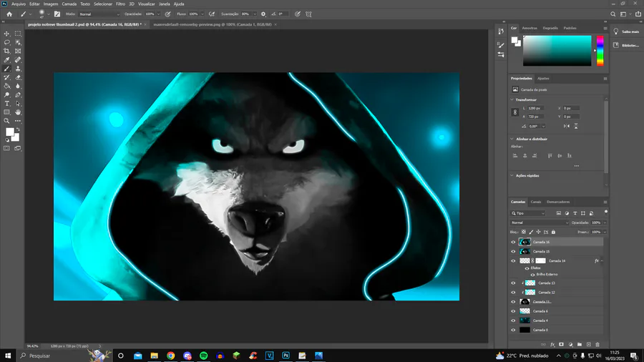The height and width of the screenshot is (362, 644).
Task: Collapse the Transformar section
Action: [x=512, y=99]
